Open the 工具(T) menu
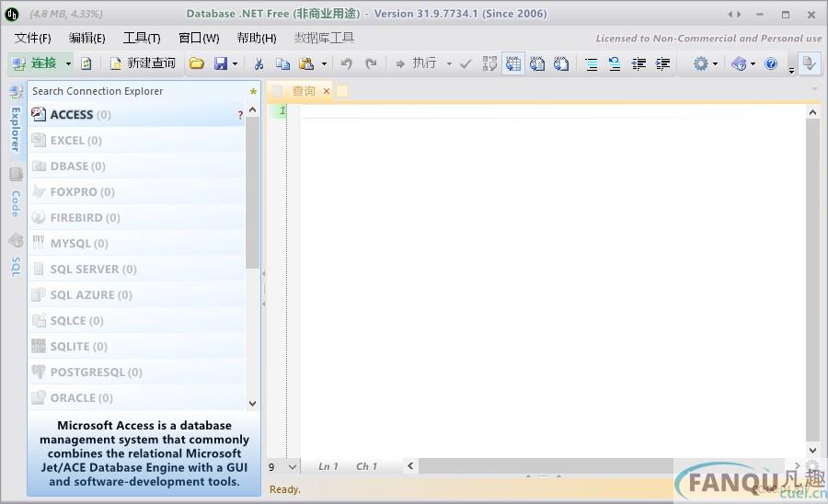This screenshot has height=504, width=828. click(142, 38)
